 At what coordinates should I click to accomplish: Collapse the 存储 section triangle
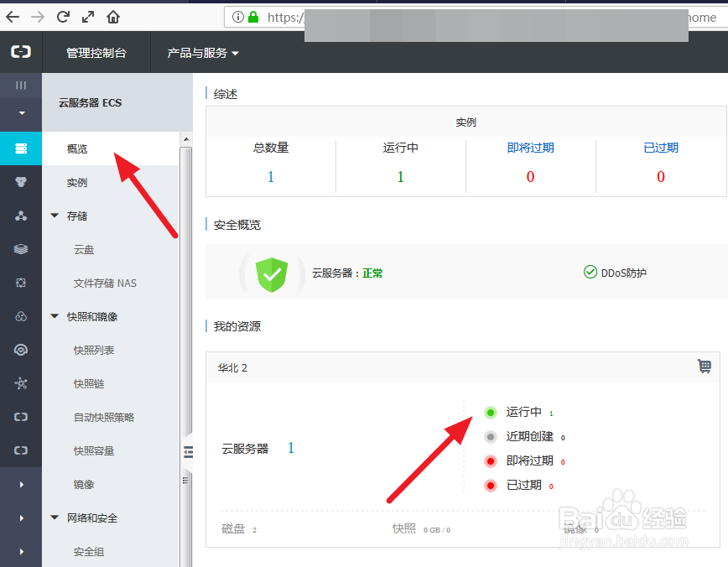point(55,216)
